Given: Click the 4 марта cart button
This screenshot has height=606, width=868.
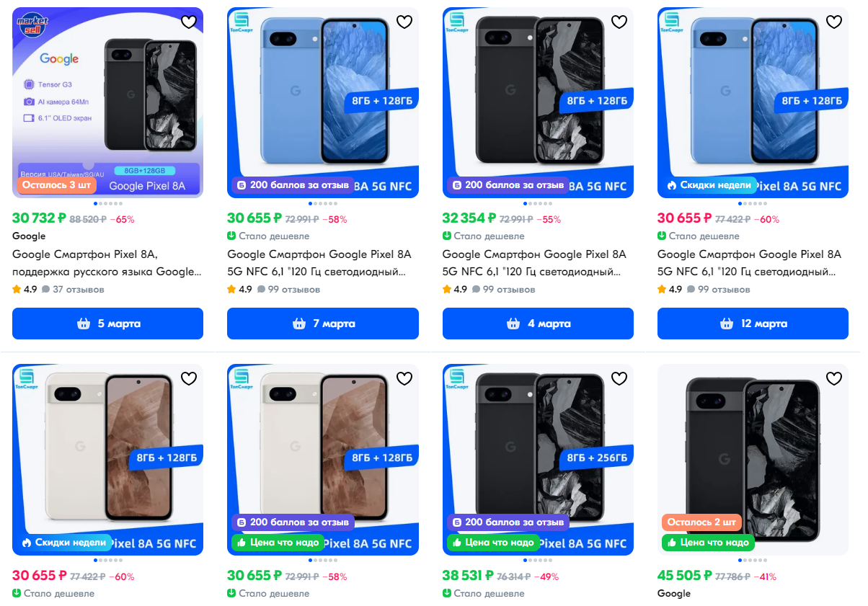Looking at the screenshot, I should click(x=538, y=324).
